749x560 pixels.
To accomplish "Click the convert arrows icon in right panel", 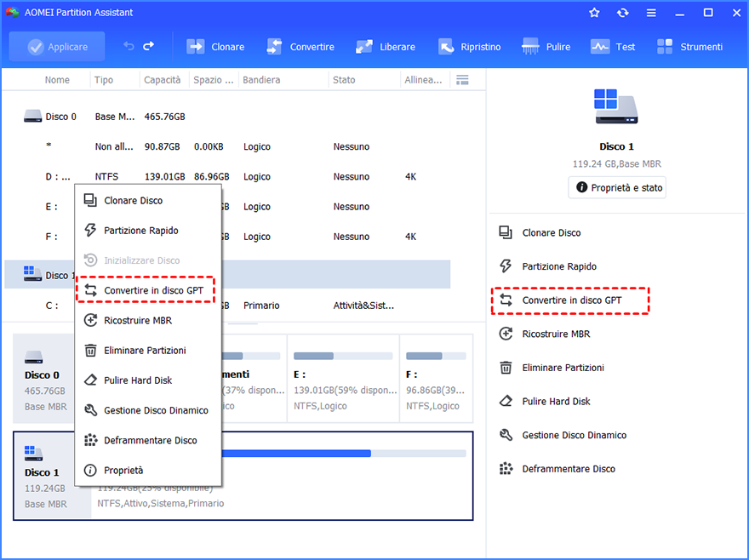I will pos(506,300).
